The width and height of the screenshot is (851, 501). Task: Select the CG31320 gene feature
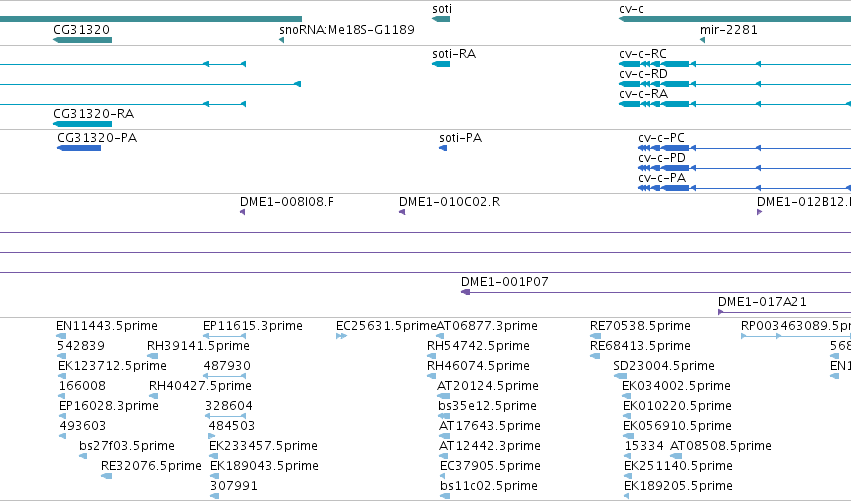coord(82,40)
